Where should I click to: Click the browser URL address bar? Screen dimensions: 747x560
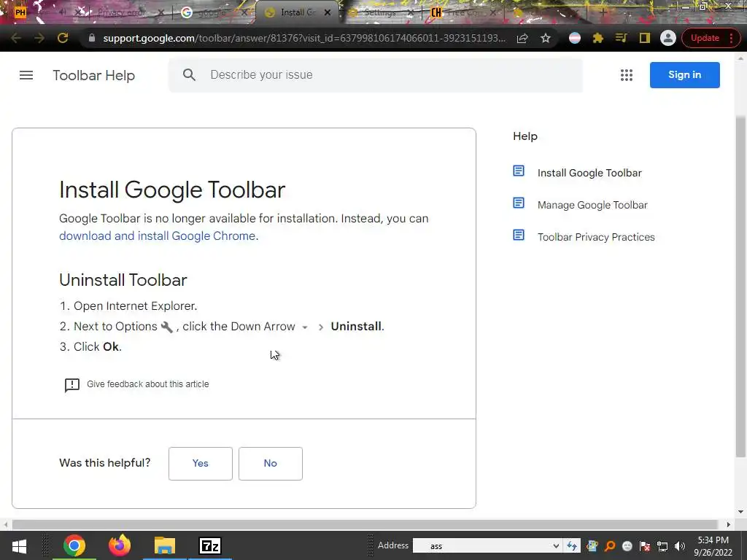click(x=304, y=38)
